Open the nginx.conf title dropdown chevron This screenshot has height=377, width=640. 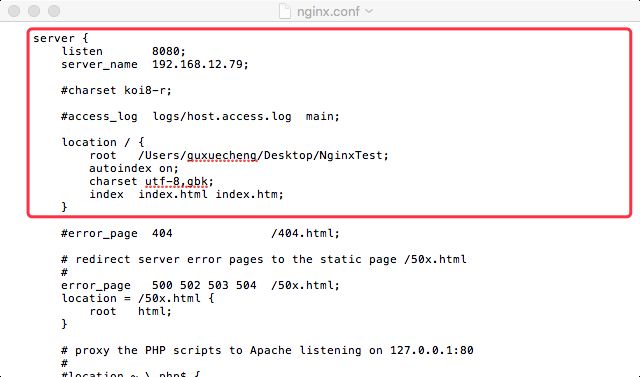point(369,11)
